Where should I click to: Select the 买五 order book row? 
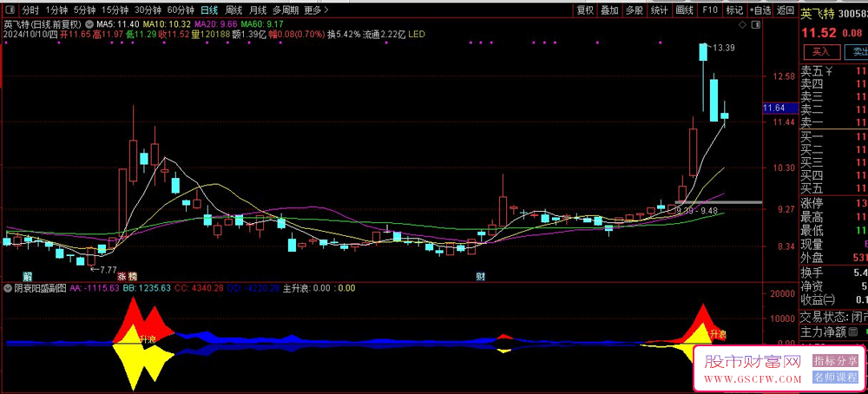click(834, 188)
